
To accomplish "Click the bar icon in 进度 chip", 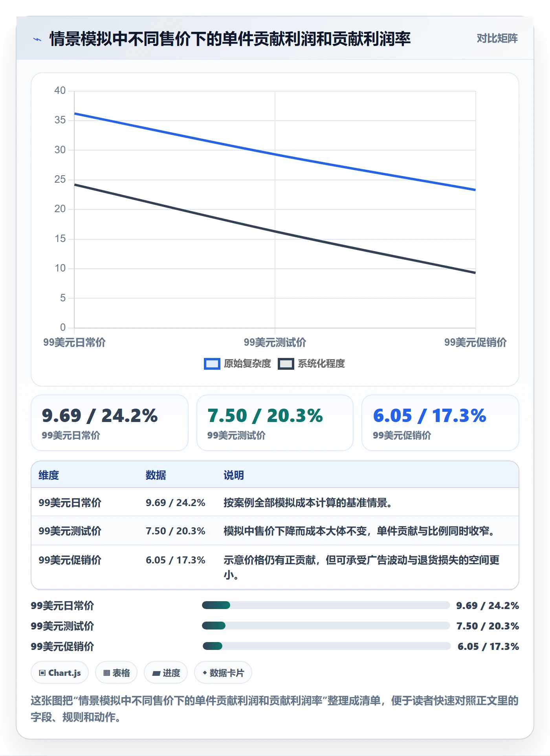I will tap(156, 673).
